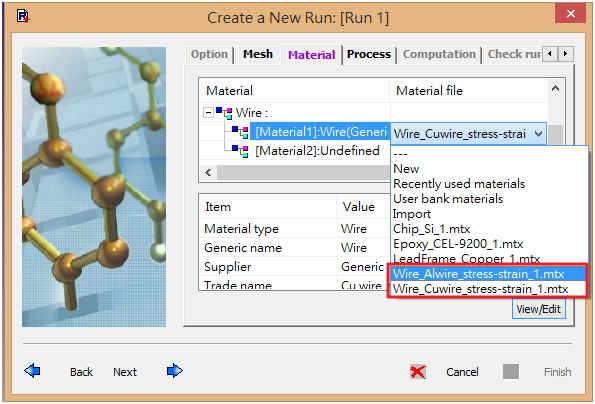
Task: Click the Material2 Undefined node icon
Action: 240,151
